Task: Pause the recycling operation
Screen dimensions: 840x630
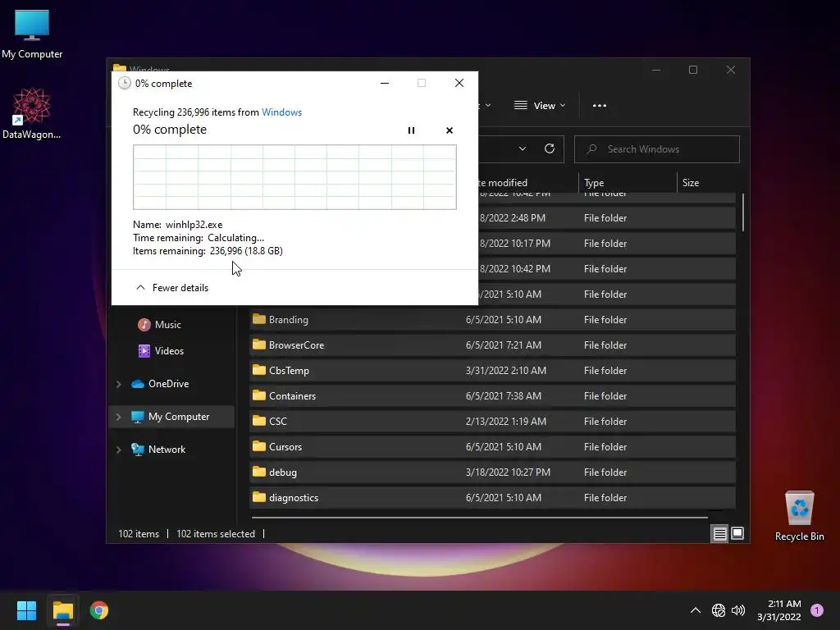Action: (x=411, y=130)
